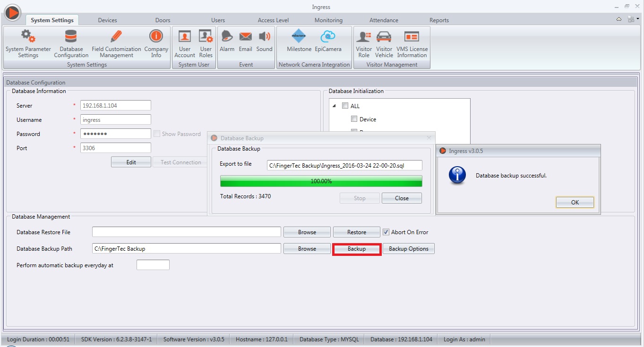
Task: Switch to the Doors tab
Action: (163, 20)
